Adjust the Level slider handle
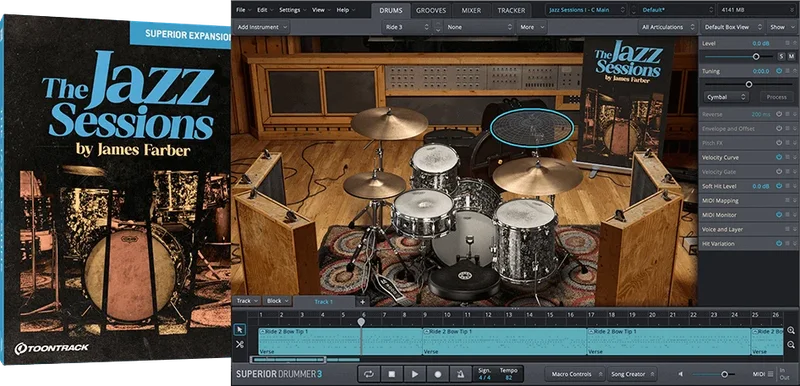 pos(756,57)
